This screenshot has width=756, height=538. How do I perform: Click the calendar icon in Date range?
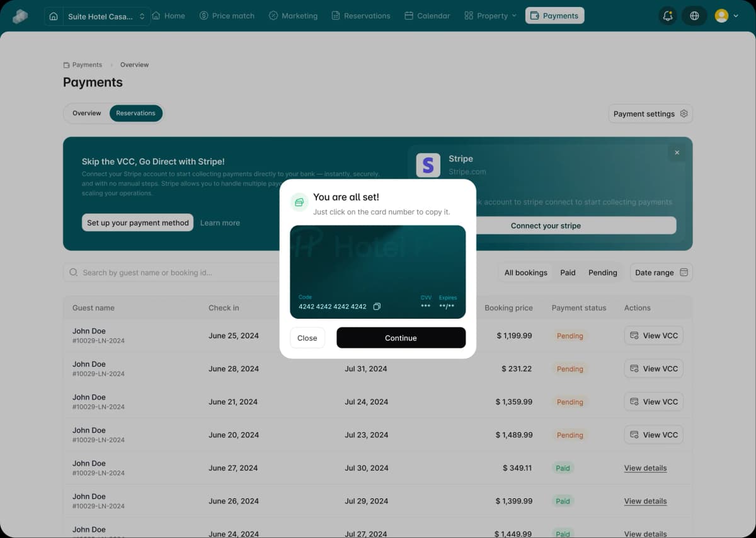[684, 273]
